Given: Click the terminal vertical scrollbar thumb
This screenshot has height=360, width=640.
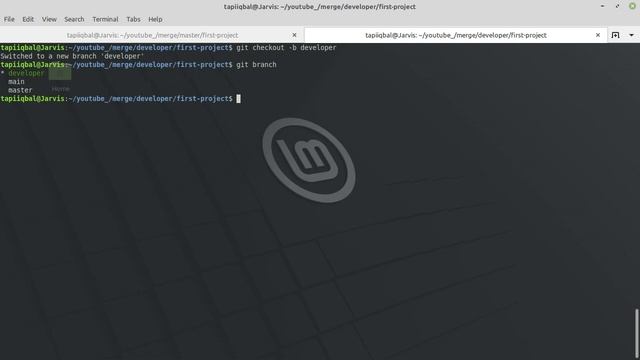Looking at the screenshot, I should click(636, 334).
